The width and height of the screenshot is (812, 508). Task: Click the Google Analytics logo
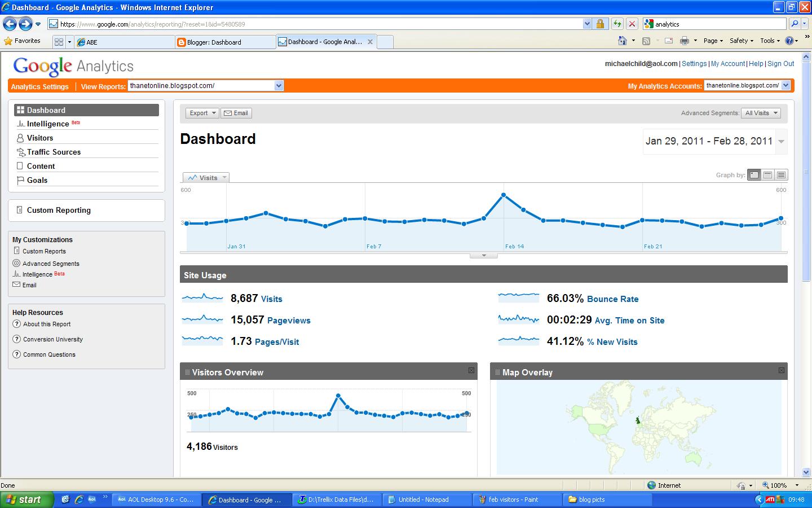[73, 66]
